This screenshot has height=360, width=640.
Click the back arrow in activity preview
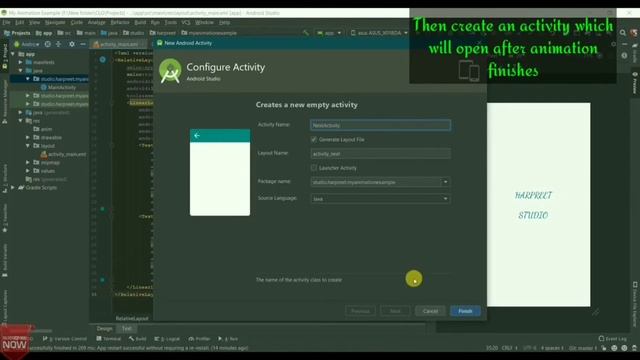(x=197, y=136)
